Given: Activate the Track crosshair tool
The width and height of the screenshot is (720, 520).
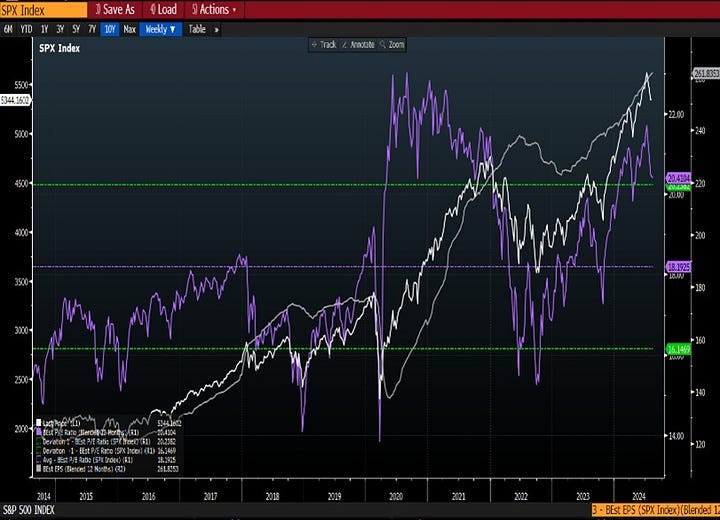Looking at the screenshot, I should (324, 45).
